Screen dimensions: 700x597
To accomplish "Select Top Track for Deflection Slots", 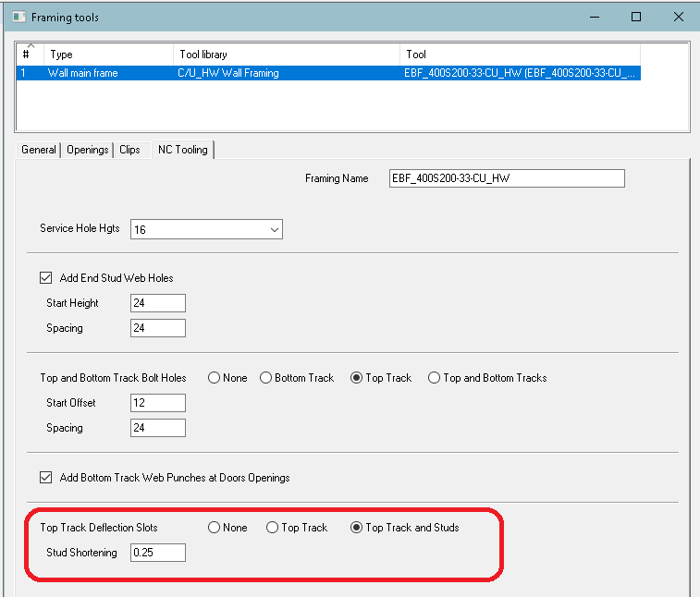I will pos(272,528).
